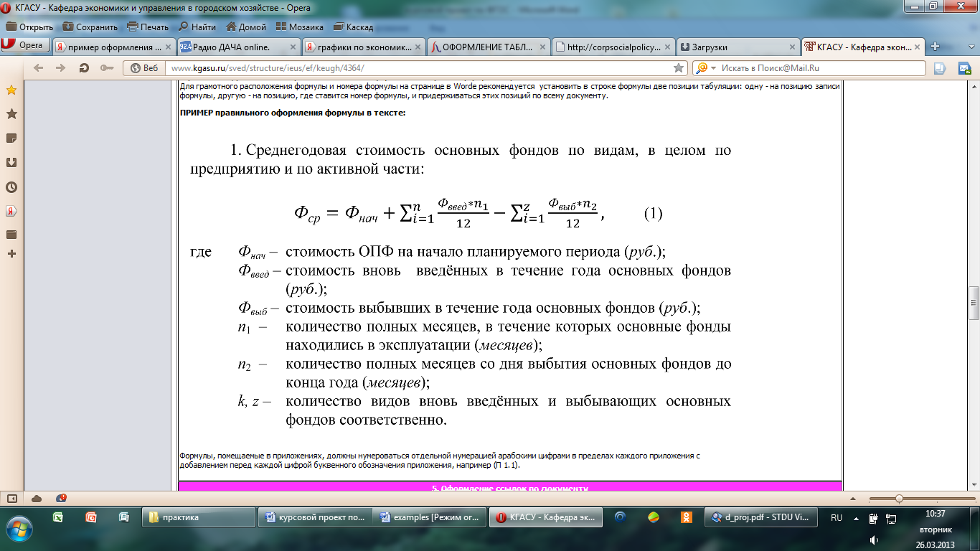This screenshot has width=980, height=551.
Task: Click the volume speaker icon
Action: (874, 540)
